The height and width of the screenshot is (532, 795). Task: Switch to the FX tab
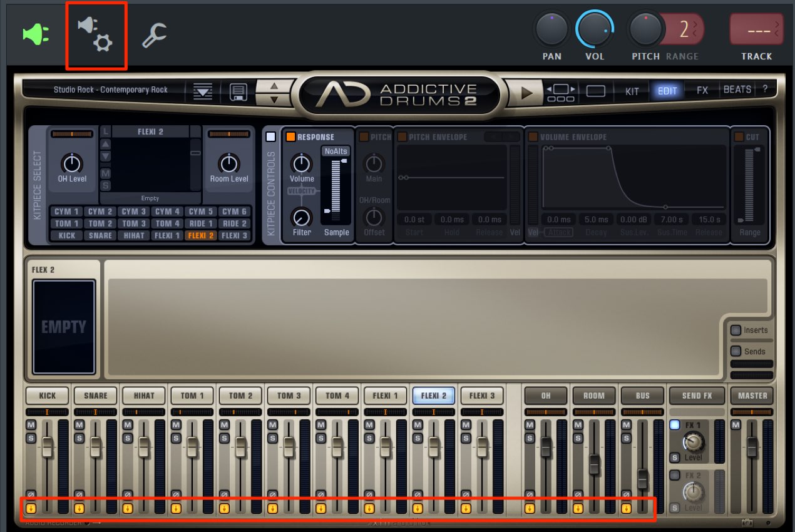(x=702, y=91)
